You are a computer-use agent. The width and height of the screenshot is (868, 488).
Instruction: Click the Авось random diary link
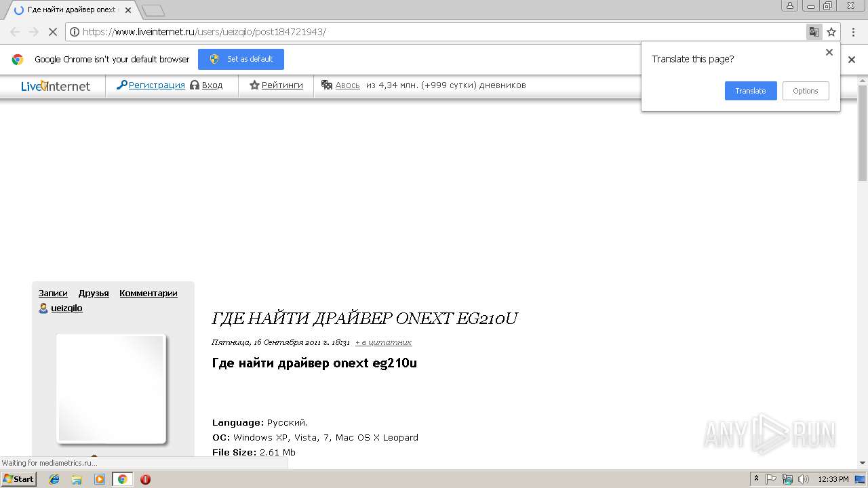tap(348, 85)
